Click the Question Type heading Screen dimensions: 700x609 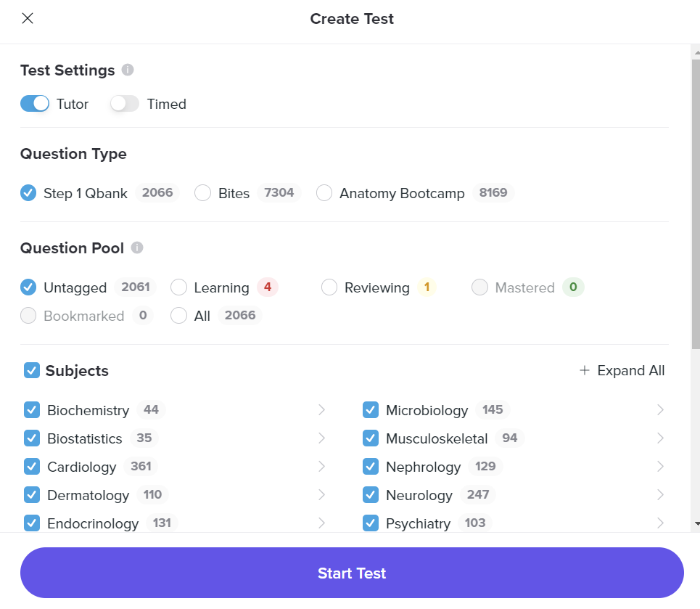click(73, 154)
